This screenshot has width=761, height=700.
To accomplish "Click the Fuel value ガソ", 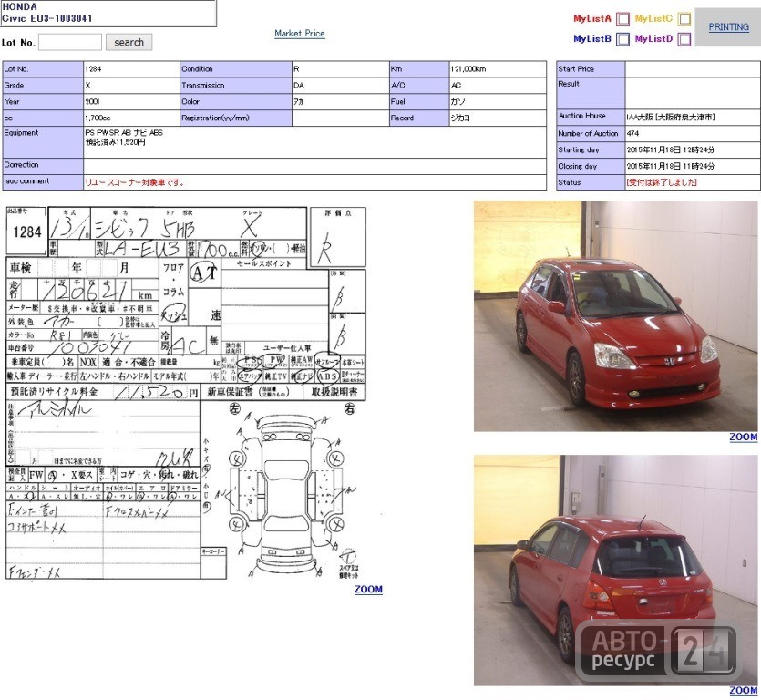I will tap(458, 102).
